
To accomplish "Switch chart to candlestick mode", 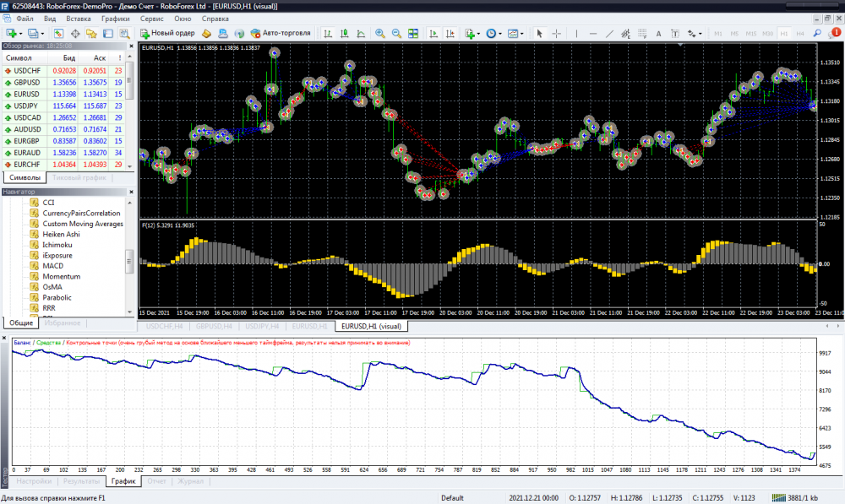I will pos(344,34).
